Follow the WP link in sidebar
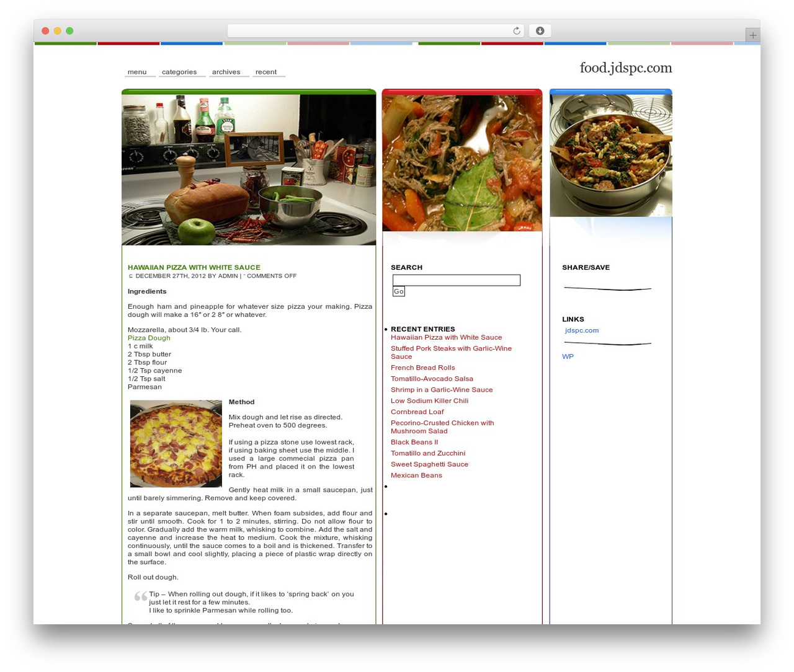The width and height of the screenshot is (794, 672). [x=568, y=356]
